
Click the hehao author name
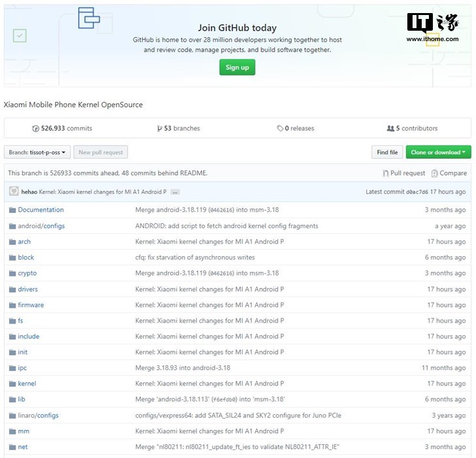(x=29, y=191)
